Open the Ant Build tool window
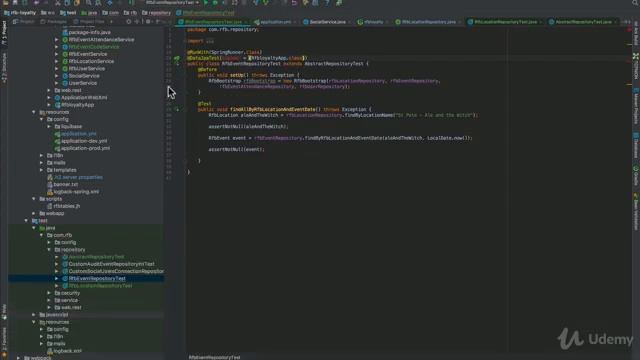 pos(636,35)
